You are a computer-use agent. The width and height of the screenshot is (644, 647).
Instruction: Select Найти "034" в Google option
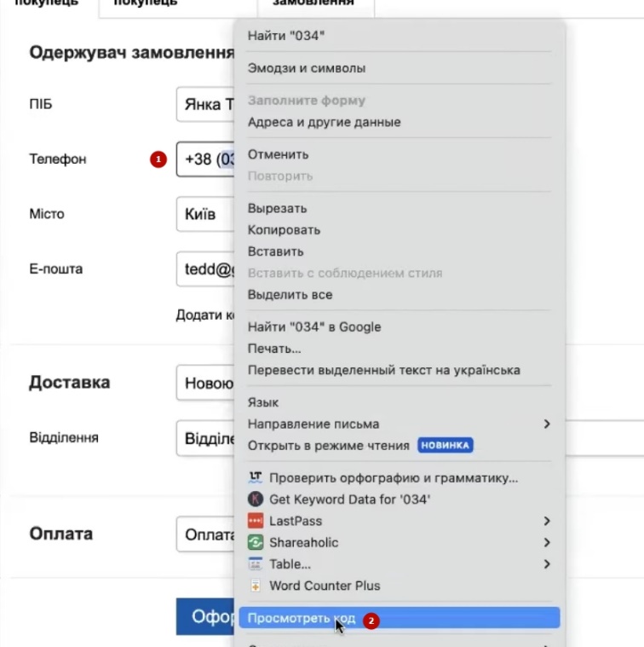pyautogui.click(x=313, y=326)
